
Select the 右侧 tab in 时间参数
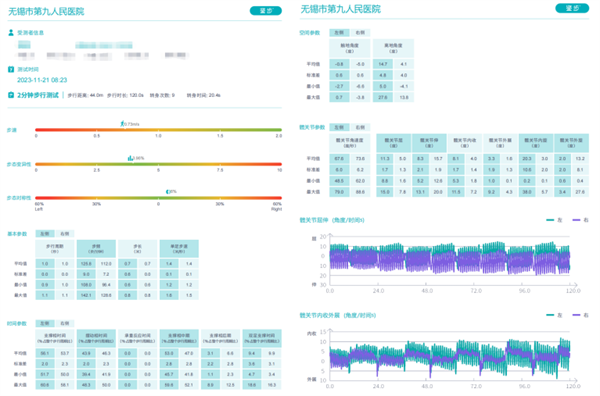pyautogui.click(x=65, y=323)
